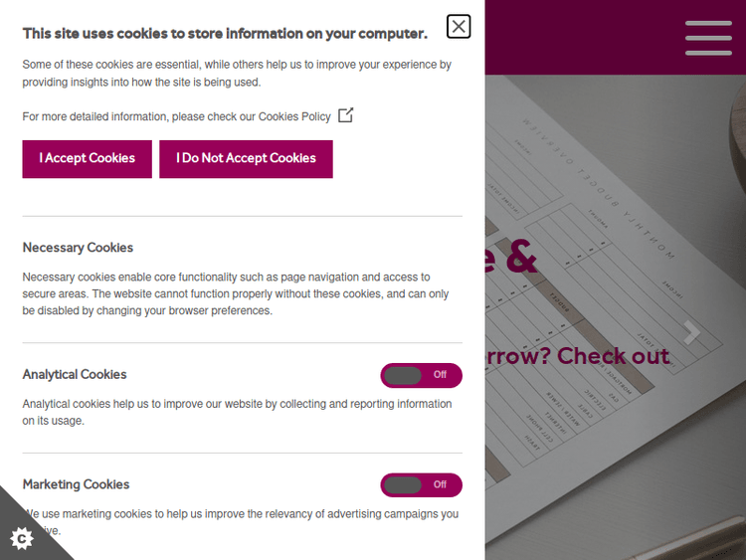Image resolution: width=746 pixels, height=560 pixels.
Task: Advance the carousel with the right arrow
Action: [691, 333]
